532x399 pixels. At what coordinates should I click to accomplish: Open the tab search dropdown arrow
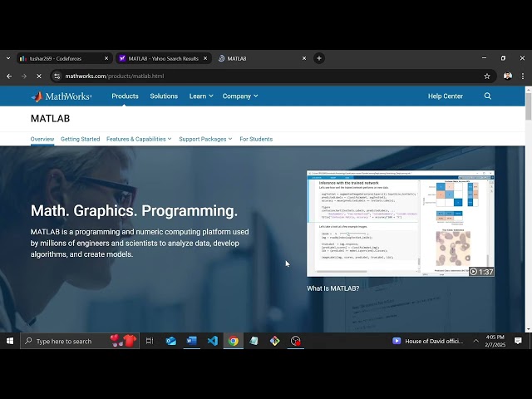[x=8, y=58]
